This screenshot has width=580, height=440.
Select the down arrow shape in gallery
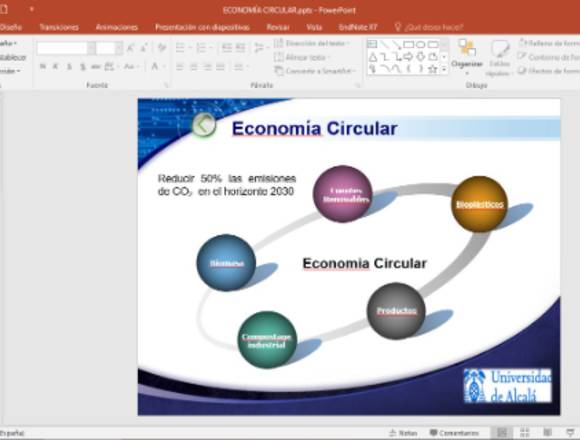(421, 57)
